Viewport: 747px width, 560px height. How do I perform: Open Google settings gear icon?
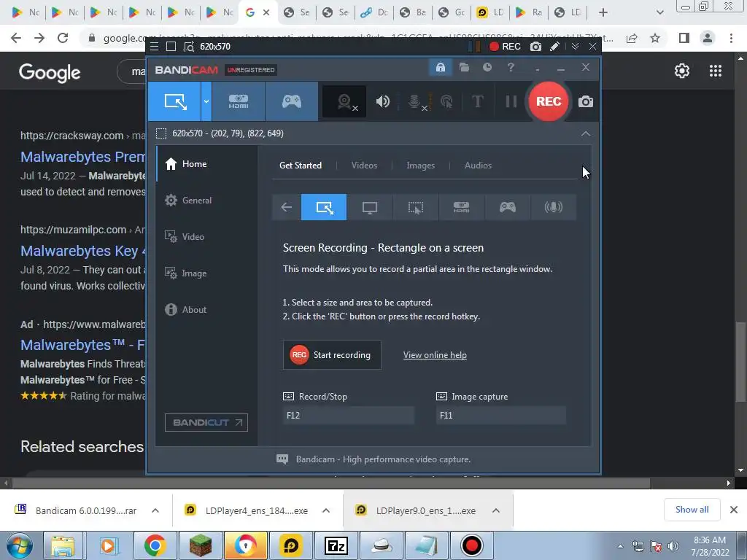coord(682,71)
